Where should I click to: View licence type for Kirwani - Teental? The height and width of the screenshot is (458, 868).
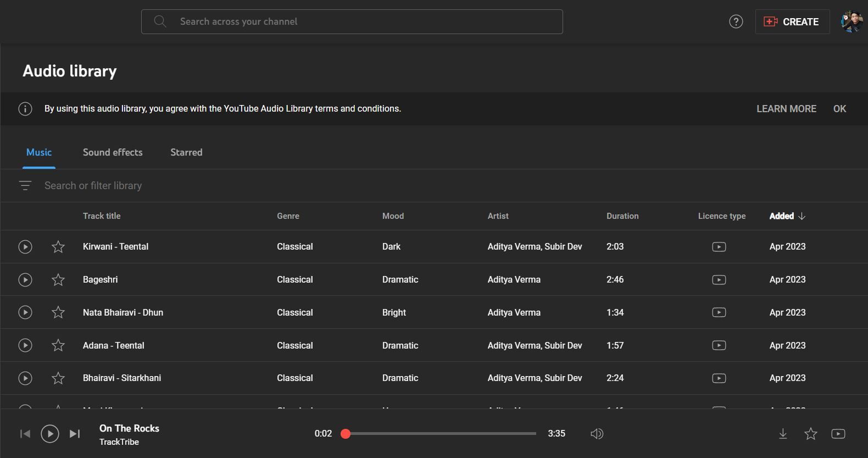coord(719,247)
